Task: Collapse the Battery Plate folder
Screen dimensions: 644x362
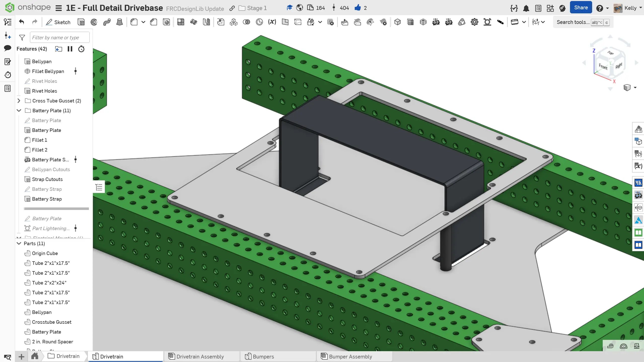Action: [19, 111]
